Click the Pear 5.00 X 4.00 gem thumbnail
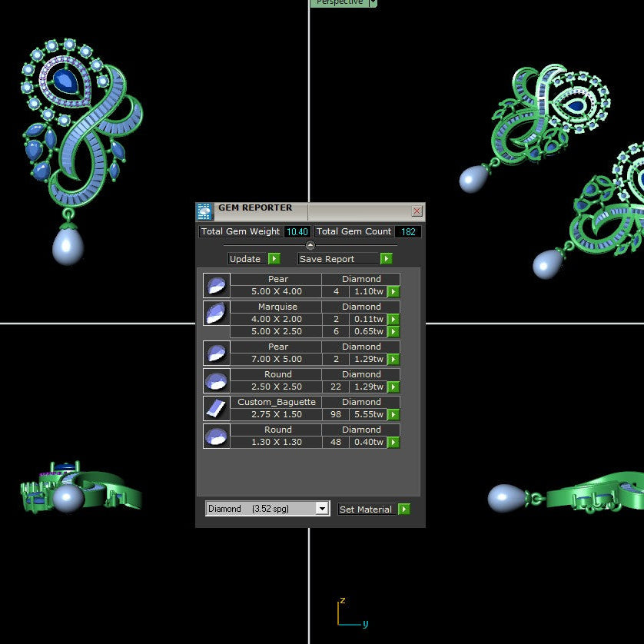The height and width of the screenshot is (644, 644). (216, 285)
